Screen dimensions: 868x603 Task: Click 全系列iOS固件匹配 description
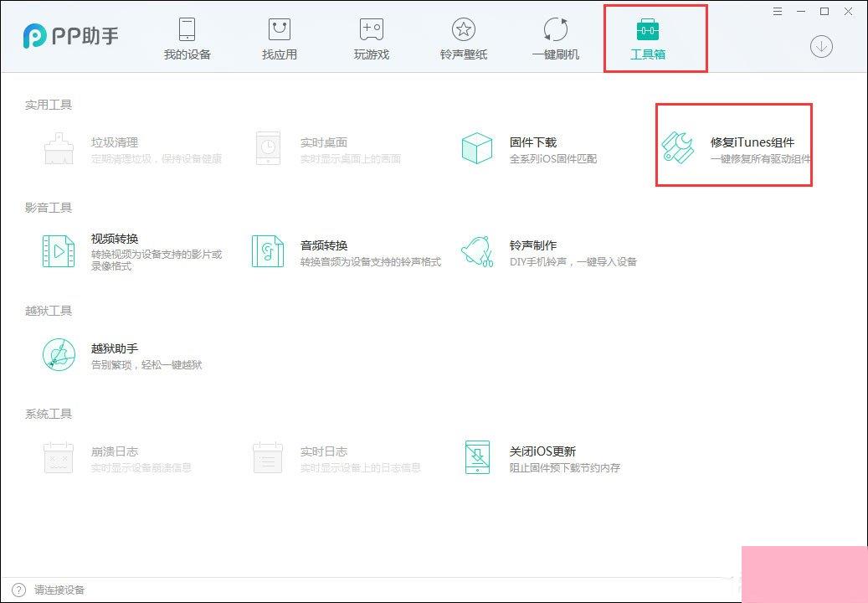[x=553, y=159]
